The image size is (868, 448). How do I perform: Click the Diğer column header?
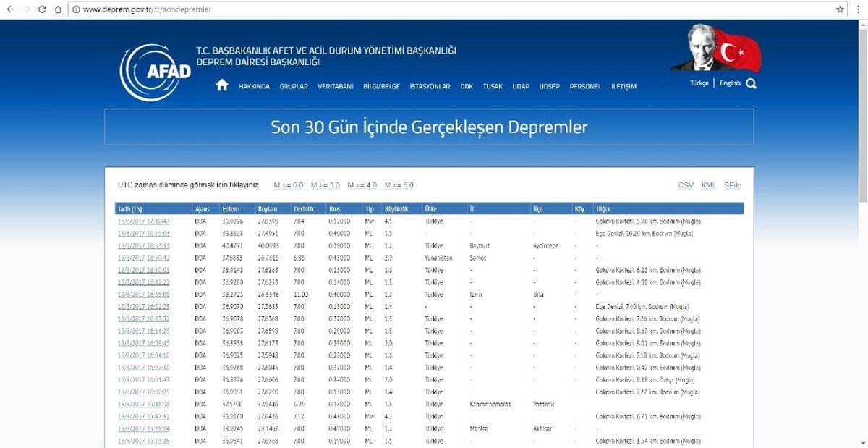603,208
